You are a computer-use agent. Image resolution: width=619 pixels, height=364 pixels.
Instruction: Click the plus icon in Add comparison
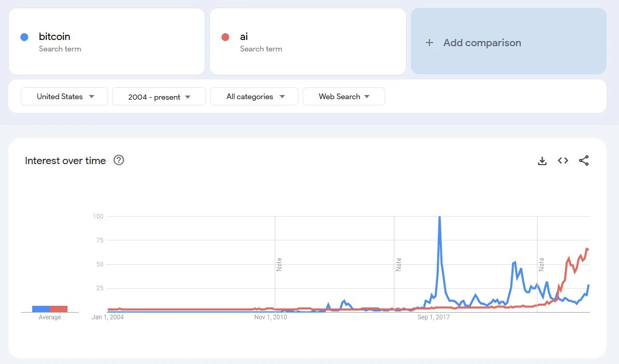click(429, 43)
